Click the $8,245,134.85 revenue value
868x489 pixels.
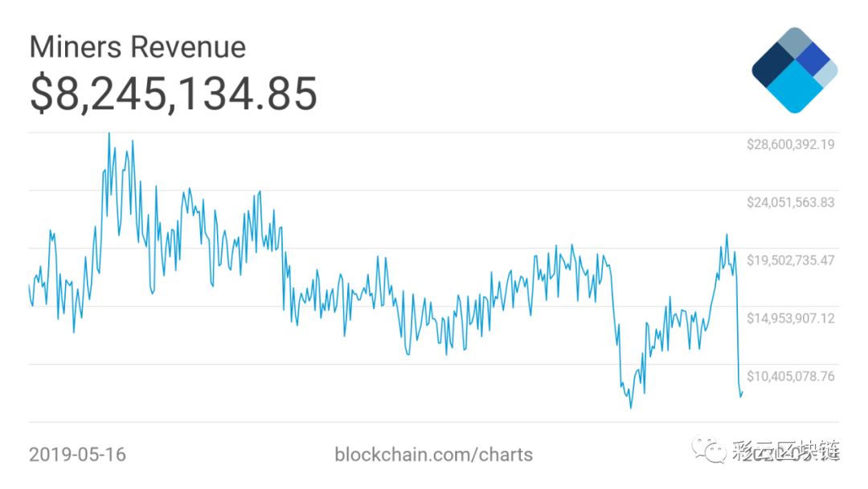click(x=174, y=93)
